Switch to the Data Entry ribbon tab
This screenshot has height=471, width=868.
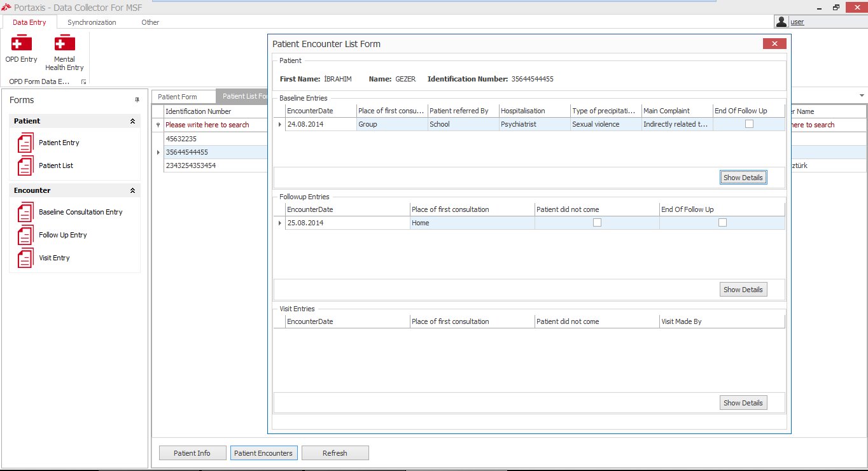29,22
